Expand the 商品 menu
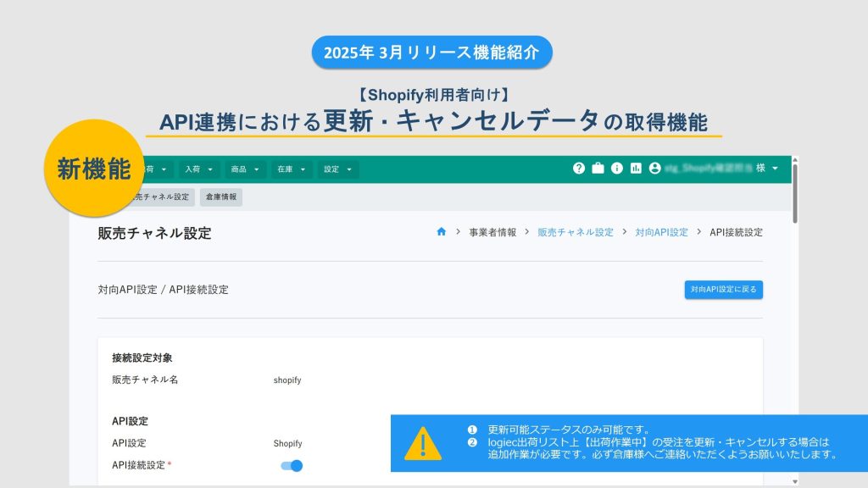 [x=245, y=169]
